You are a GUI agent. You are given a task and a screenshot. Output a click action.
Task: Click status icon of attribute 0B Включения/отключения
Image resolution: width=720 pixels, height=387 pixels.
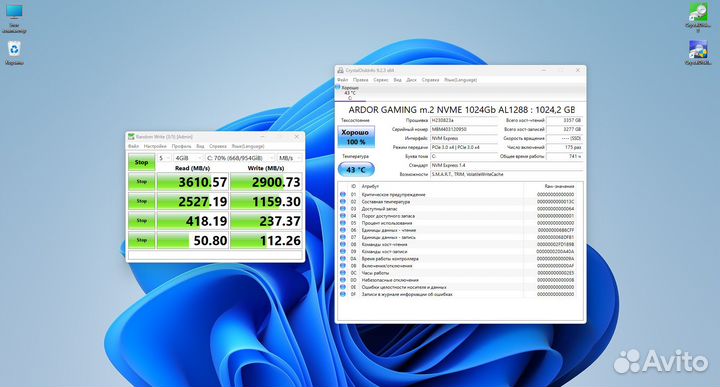click(x=343, y=266)
